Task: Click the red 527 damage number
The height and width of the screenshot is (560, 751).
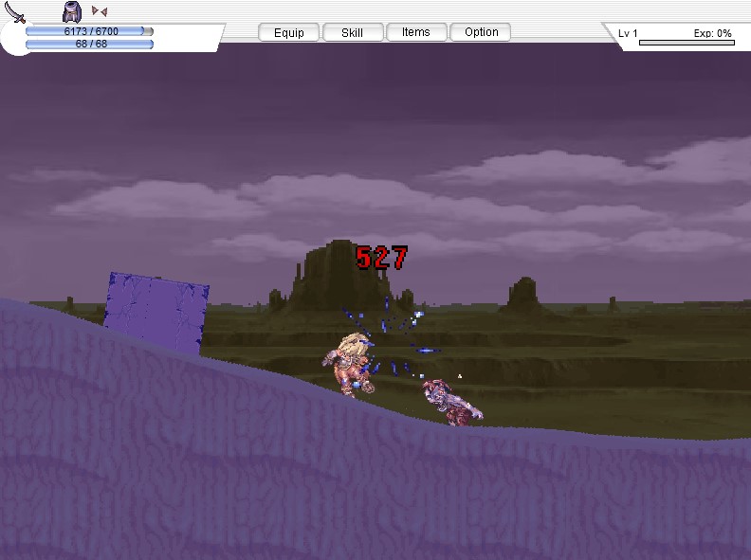Action: 382,258
